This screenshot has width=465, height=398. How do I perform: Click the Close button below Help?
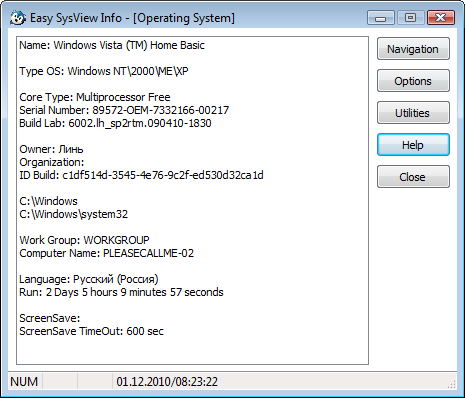[x=413, y=177]
